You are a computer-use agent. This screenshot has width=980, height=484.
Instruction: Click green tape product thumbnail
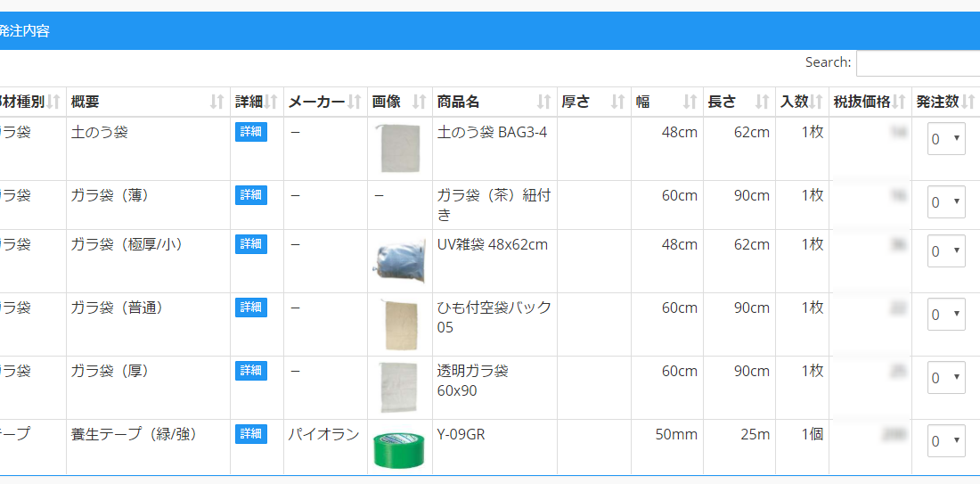pos(398,449)
